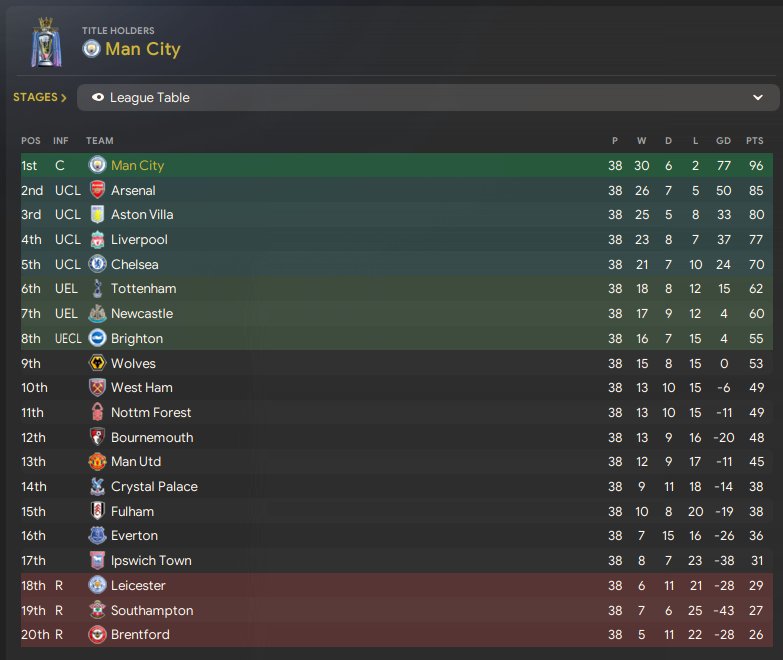783x660 pixels.
Task: Expand the Stages menu
Action: [40, 98]
